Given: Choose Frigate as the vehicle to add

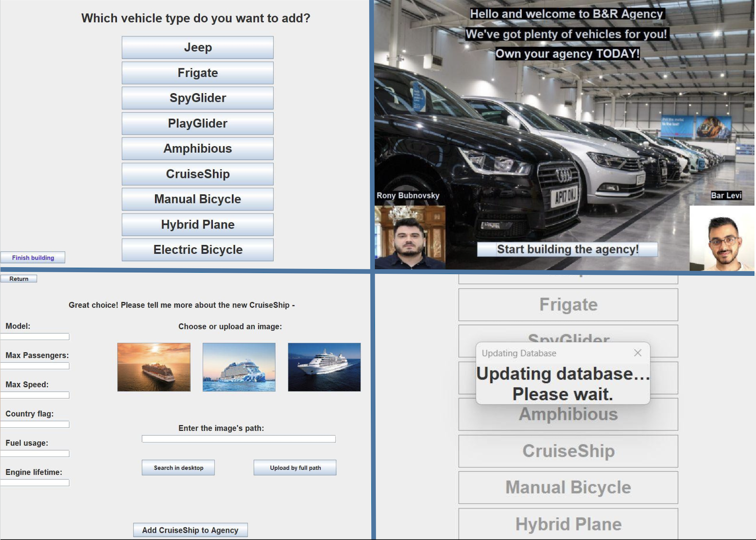Looking at the screenshot, I should coord(197,72).
